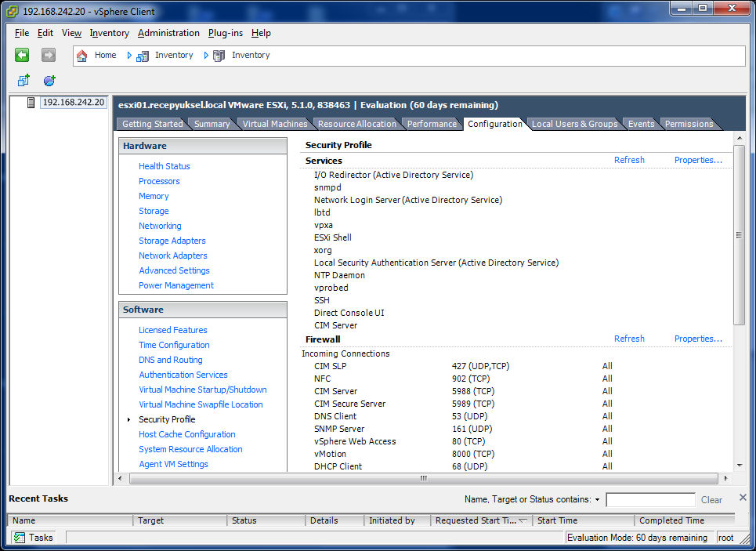Viewport: 756px width, 551px height.
Task: Open the View menu
Action: click(71, 33)
